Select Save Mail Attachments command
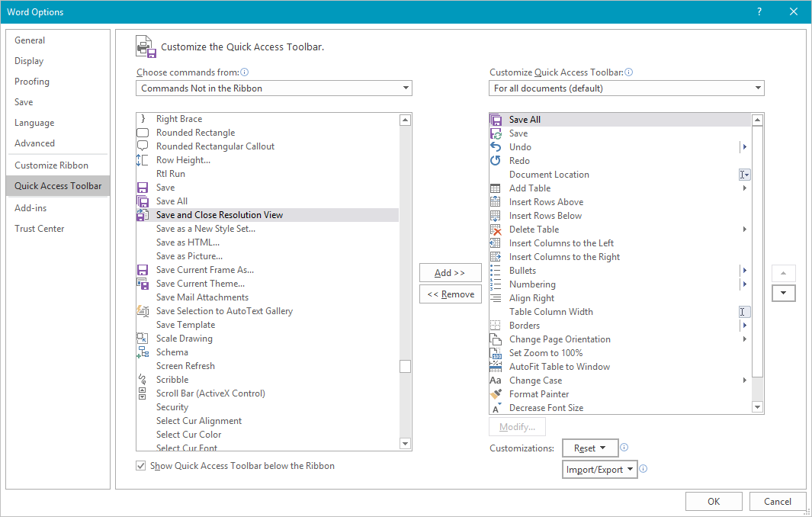This screenshot has width=812, height=517. 267,297
